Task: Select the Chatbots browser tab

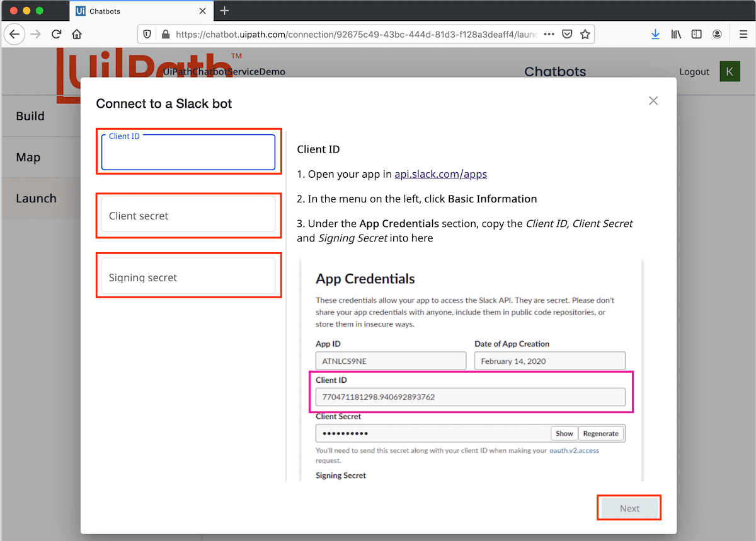Action: pyautogui.click(x=140, y=11)
